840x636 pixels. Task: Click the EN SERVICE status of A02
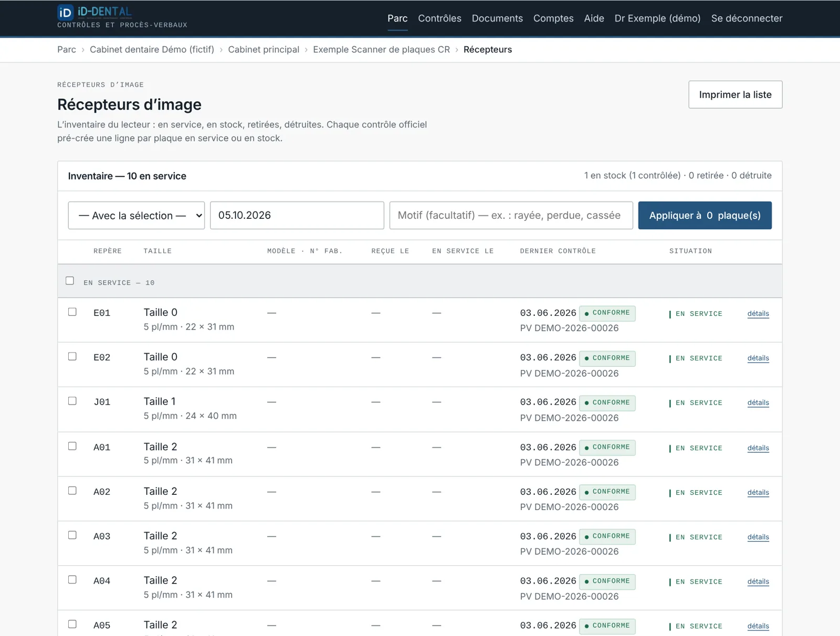(696, 493)
